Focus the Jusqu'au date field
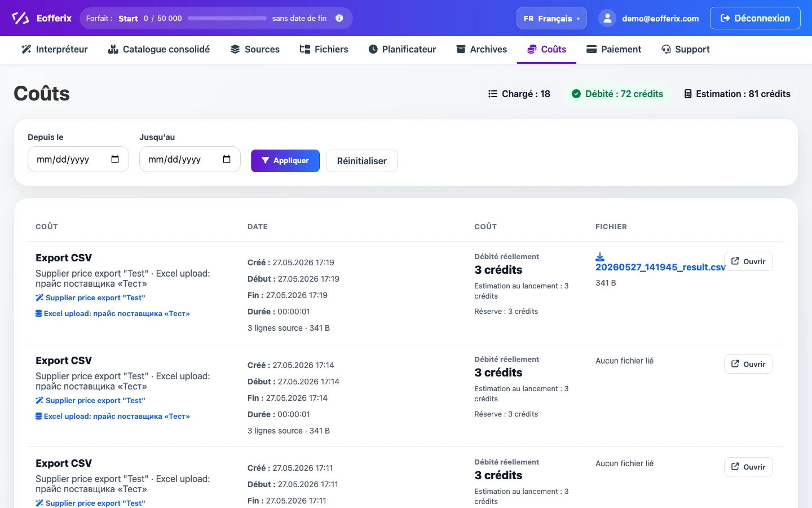 [x=190, y=159]
